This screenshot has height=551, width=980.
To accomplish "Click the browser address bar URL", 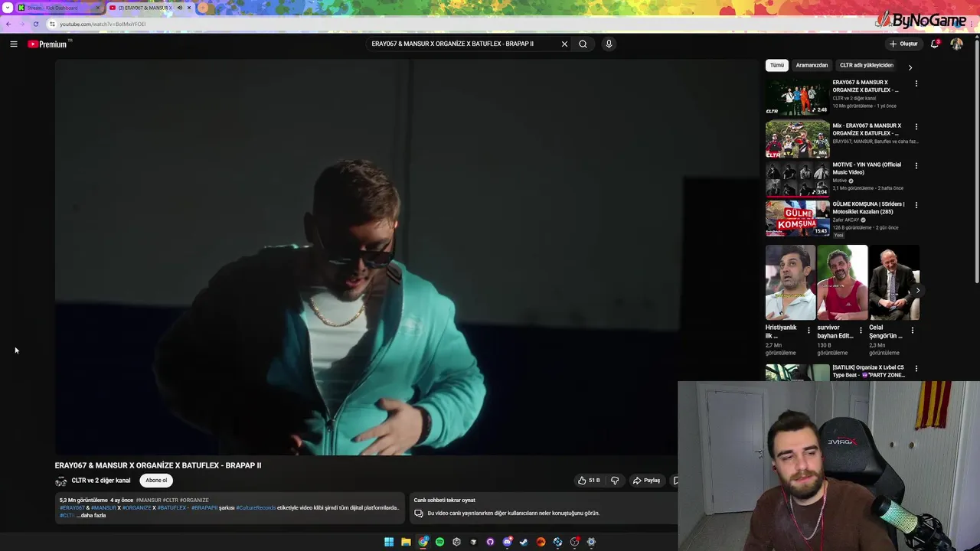I will click(103, 24).
